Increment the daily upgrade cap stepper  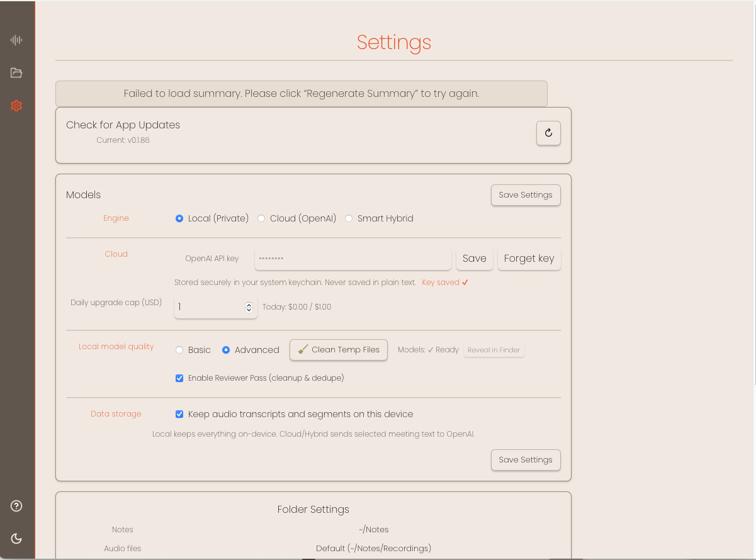point(249,303)
